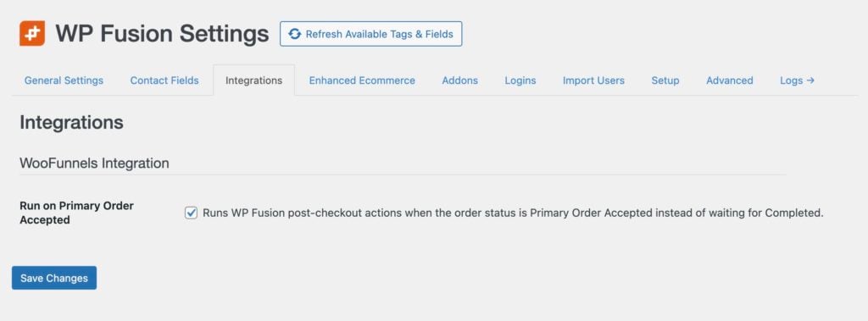Screen dimensions: 868x321
Task: Open the General Settings tab
Action: click(64, 80)
